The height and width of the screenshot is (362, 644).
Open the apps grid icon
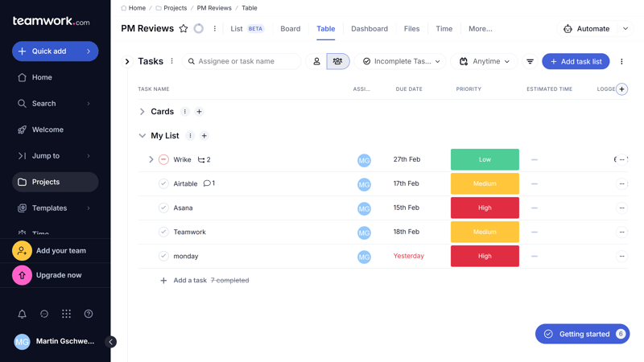pyautogui.click(x=66, y=314)
